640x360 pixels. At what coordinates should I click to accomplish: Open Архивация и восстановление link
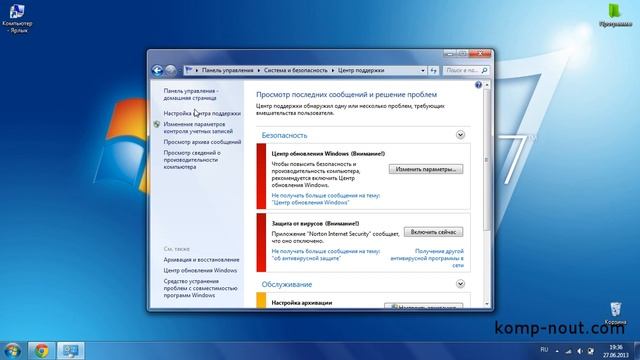pos(201,260)
